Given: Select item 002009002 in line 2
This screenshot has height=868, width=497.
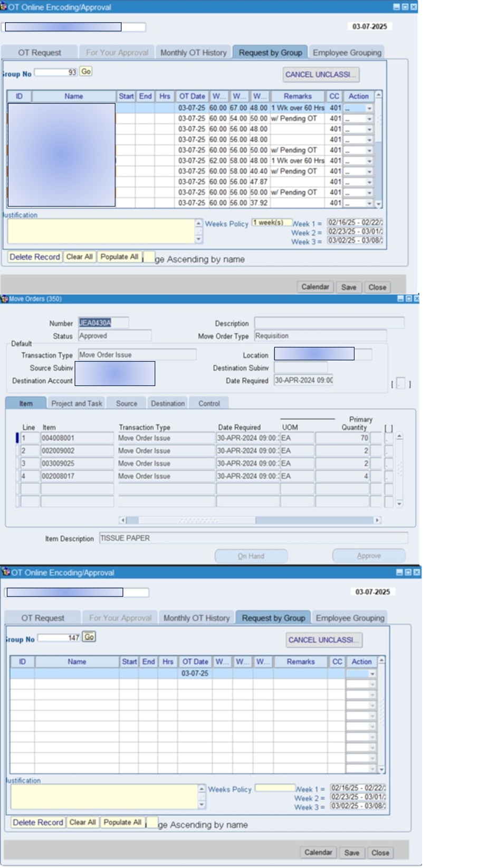Looking at the screenshot, I should click(x=77, y=451).
